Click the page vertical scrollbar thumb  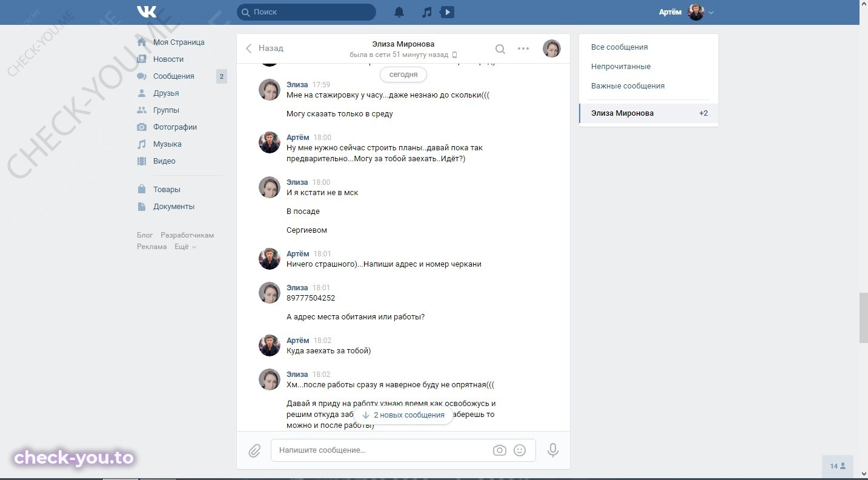point(863,318)
